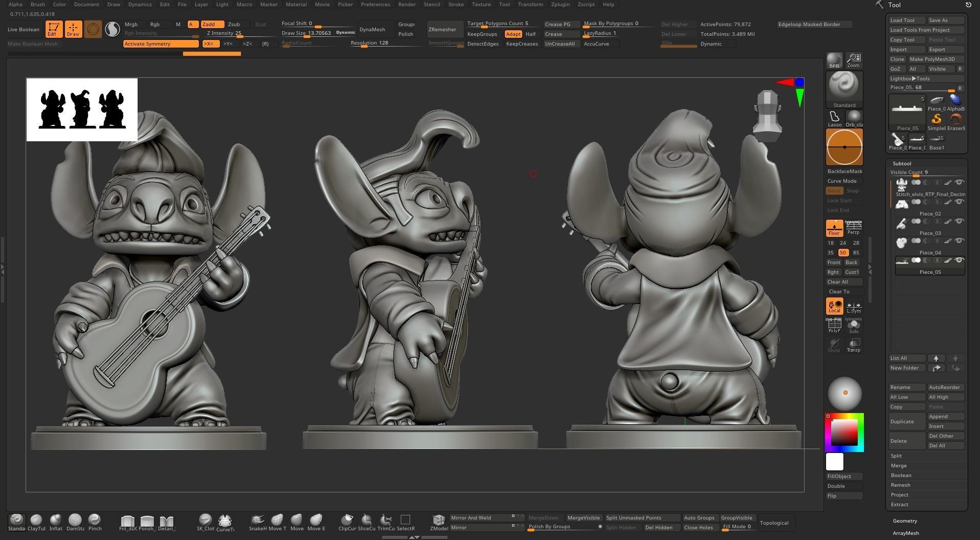Click the Draw mode button

tap(74, 29)
